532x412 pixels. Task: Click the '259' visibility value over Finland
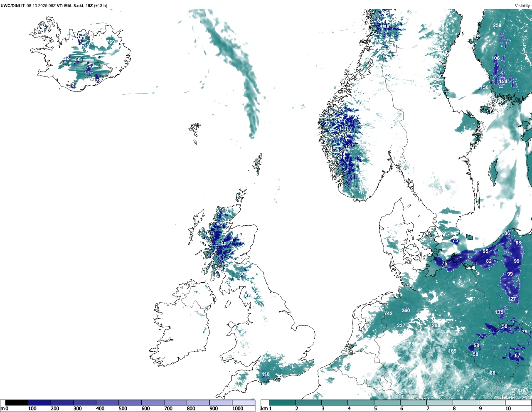tap(497, 25)
